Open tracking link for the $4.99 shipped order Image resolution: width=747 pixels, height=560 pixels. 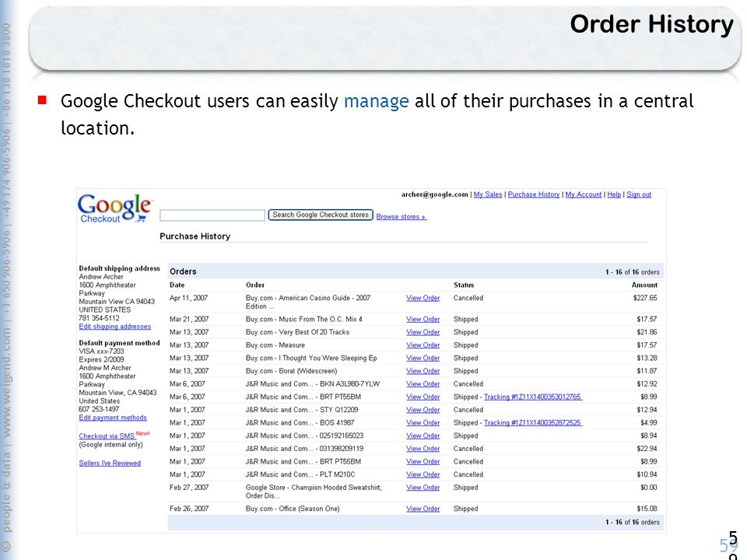(533, 422)
